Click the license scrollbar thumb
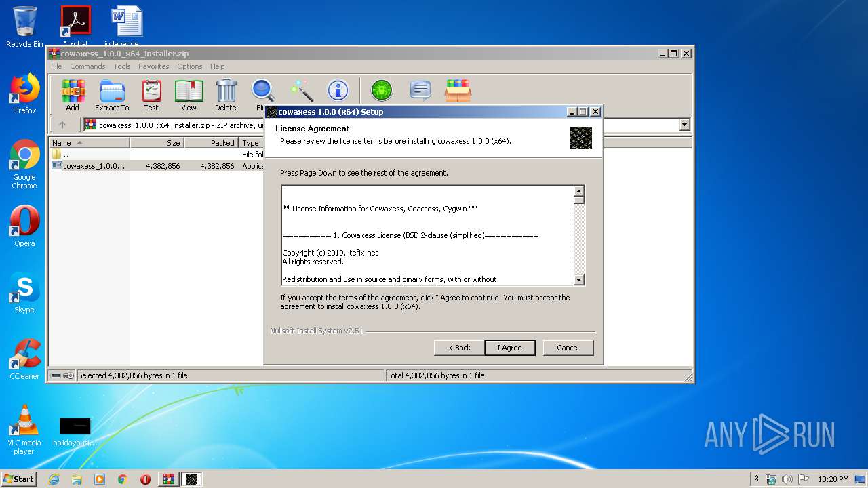The width and height of the screenshot is (868, 488). (x=578, y=200)
